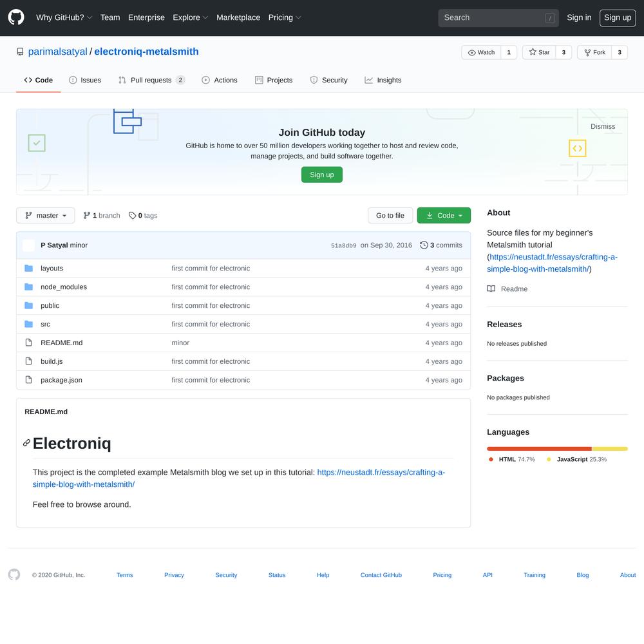The width and height of the screenshot is (644, 644).
Task: Watch this repository
Action: click(481, 52)
